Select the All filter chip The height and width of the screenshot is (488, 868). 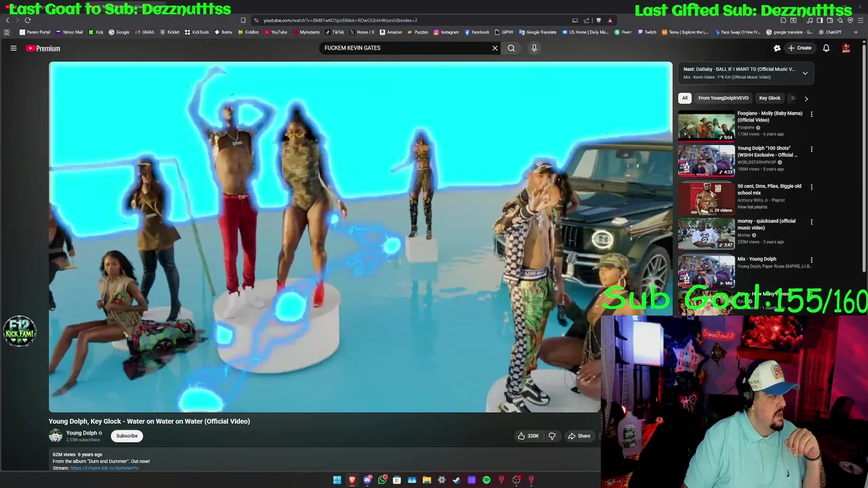[x=685, y=98]
